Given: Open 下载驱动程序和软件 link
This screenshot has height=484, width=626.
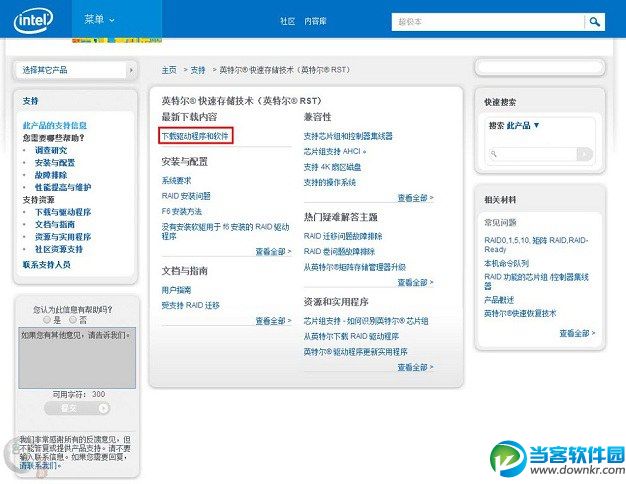Looking at the screenshot, I should coord(195,136).
